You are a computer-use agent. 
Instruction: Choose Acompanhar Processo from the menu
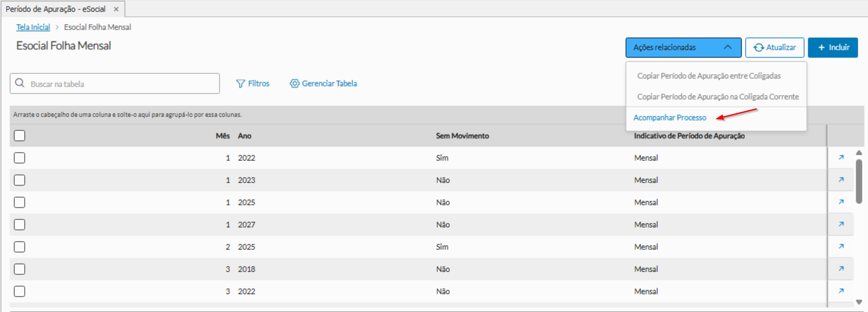pos(669,118)
